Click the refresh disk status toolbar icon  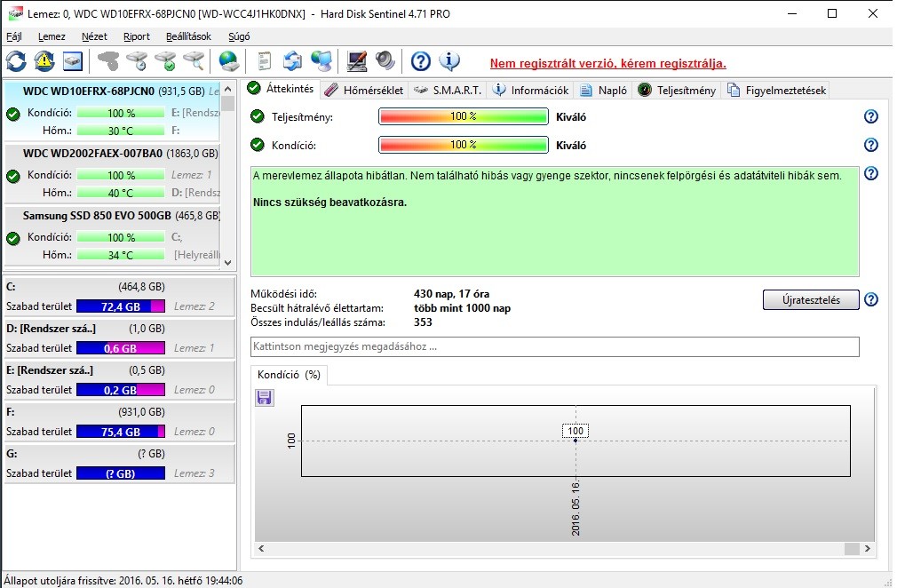pos(16,61)
